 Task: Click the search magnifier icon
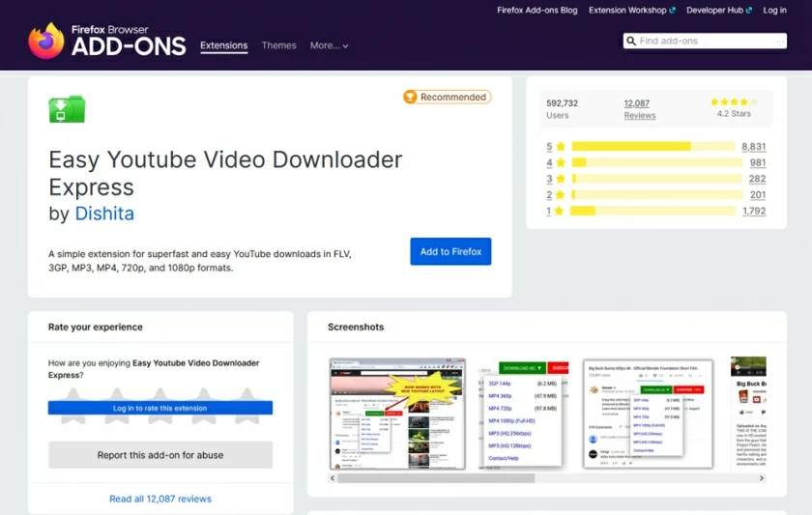630,41
